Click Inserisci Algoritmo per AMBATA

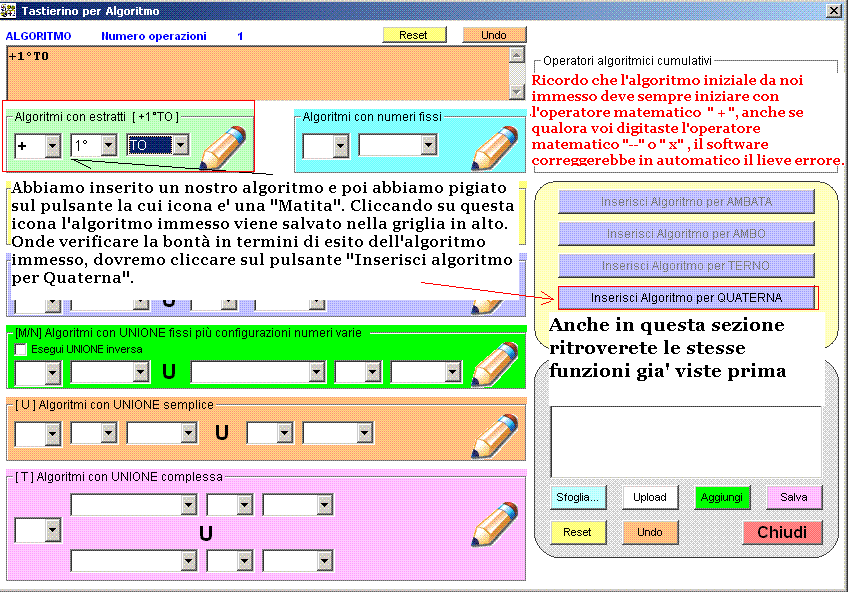686,202
